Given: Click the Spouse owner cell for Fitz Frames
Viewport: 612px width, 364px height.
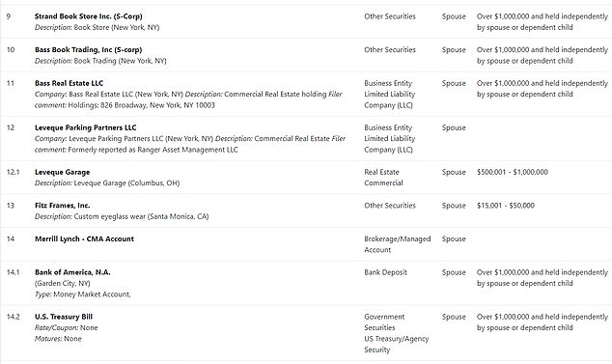Looking at the screenshot, I should coord(454,206).
